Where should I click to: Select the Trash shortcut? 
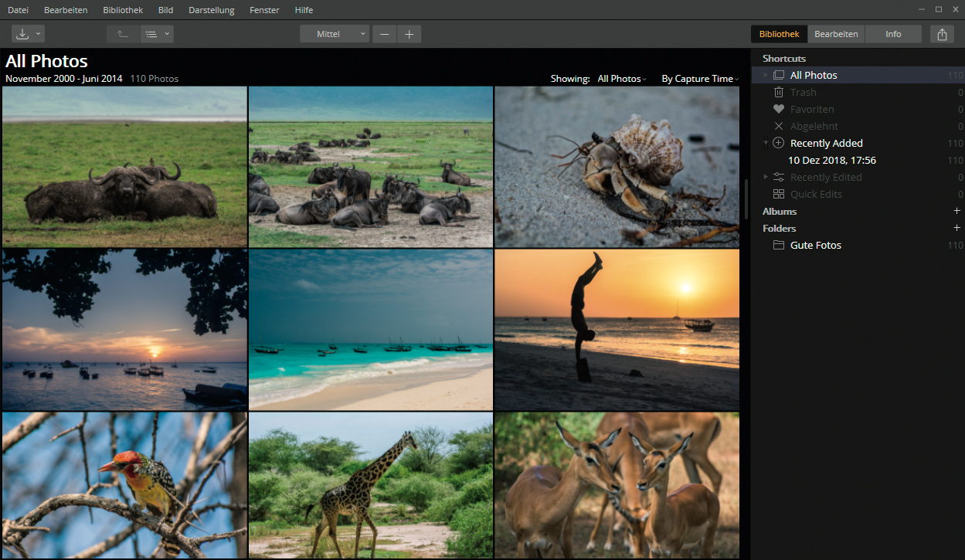[x=803, y=92]
